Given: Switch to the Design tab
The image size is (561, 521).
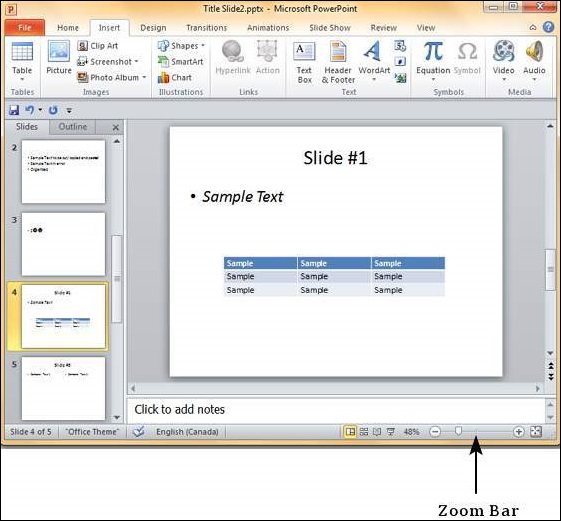Looking at the screenshot, I should 153,28.
